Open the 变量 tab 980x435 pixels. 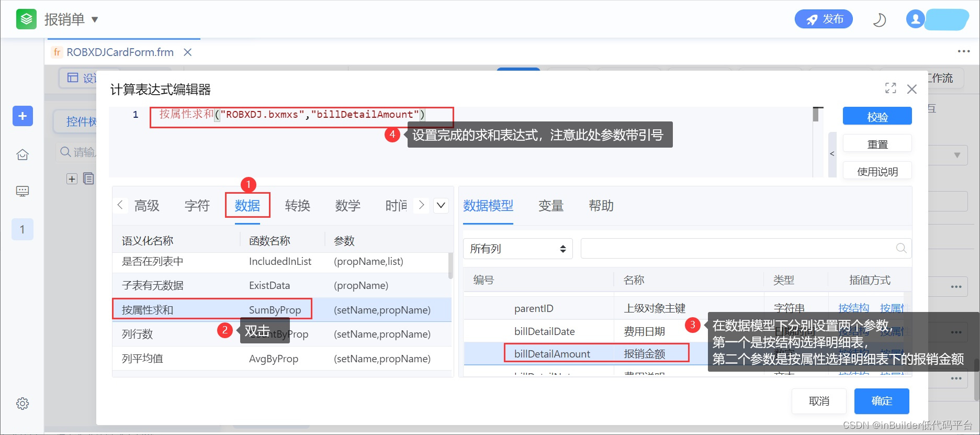point(551,206)
